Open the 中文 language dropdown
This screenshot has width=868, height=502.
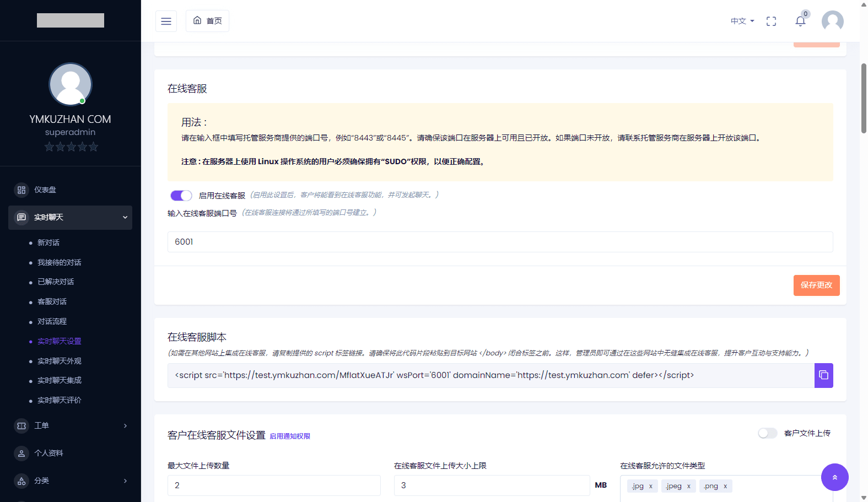tap(742, 21)
